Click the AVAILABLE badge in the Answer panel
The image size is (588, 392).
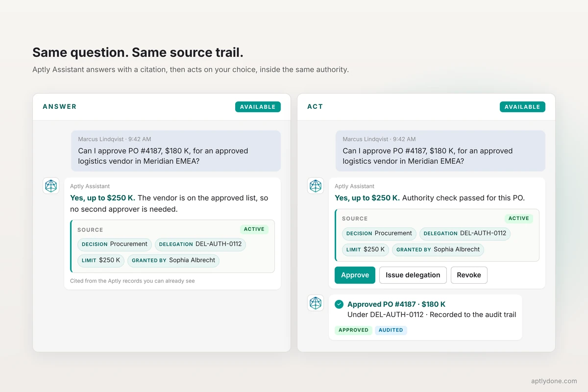point(258,107)
